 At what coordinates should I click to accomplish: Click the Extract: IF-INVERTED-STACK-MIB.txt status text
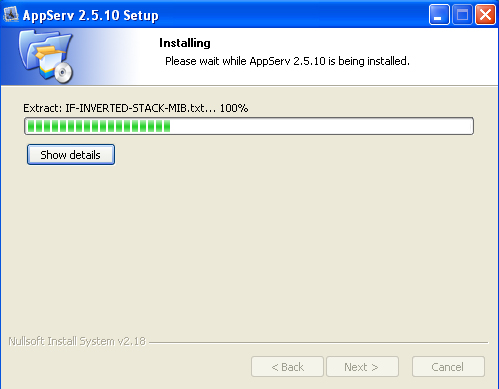pos(136,108)
